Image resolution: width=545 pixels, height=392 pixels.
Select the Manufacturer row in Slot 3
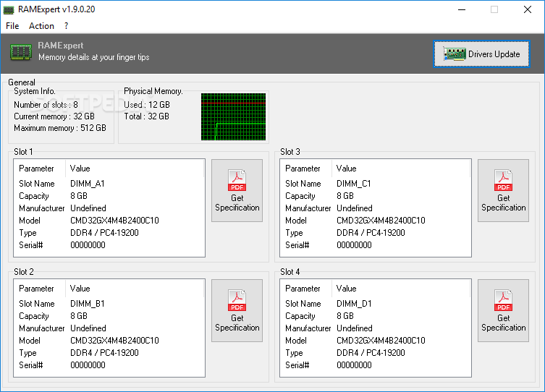(x=375, y=208)
